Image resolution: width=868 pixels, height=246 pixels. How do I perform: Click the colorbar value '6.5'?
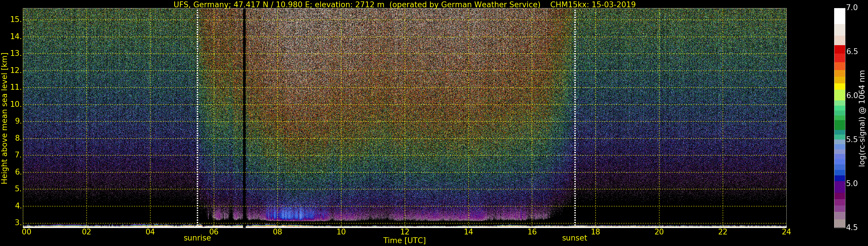(852, 52)
